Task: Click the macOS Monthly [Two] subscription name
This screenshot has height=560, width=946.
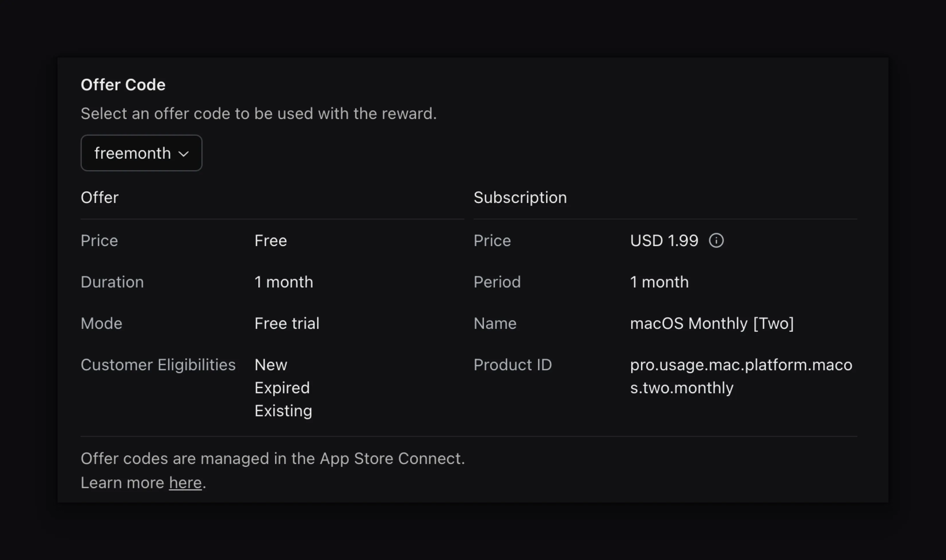Action: [712, 323]
